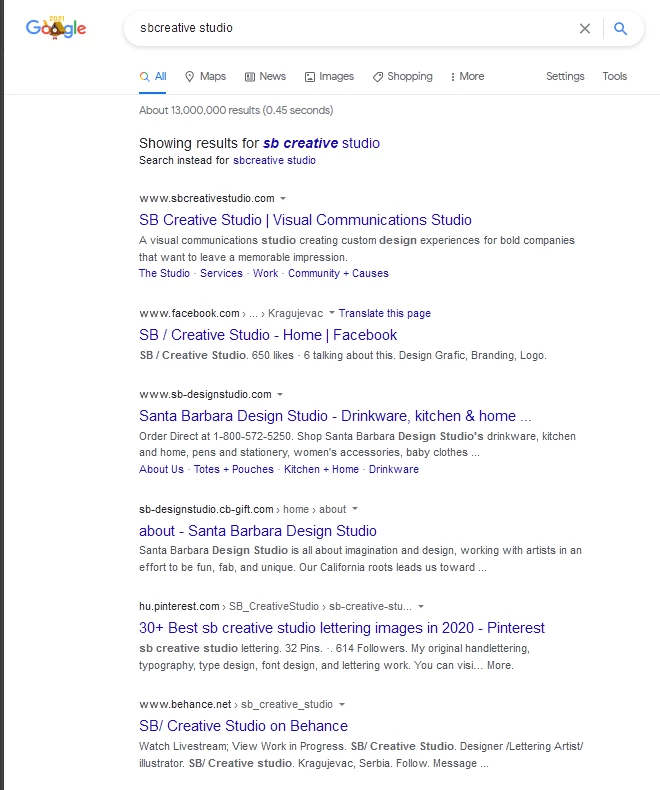Open the 'Services' sitelink
The image size is (660, 790).
221,273
